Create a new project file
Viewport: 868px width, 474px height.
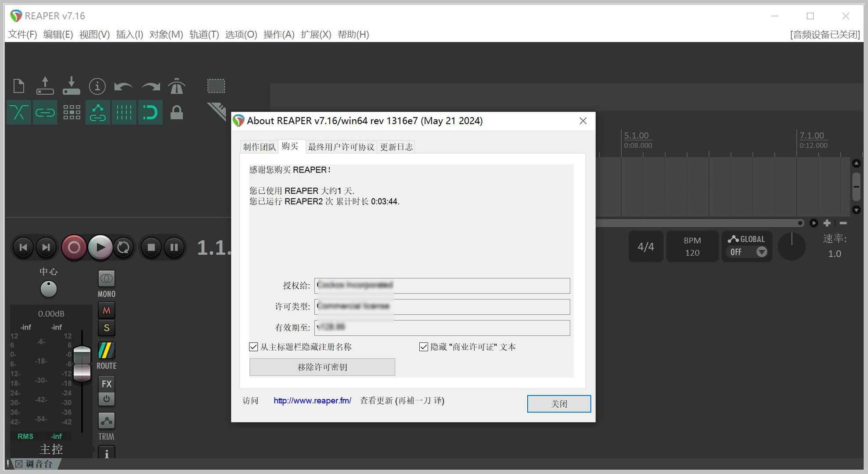pyautogui.click(x=18, y=86)
